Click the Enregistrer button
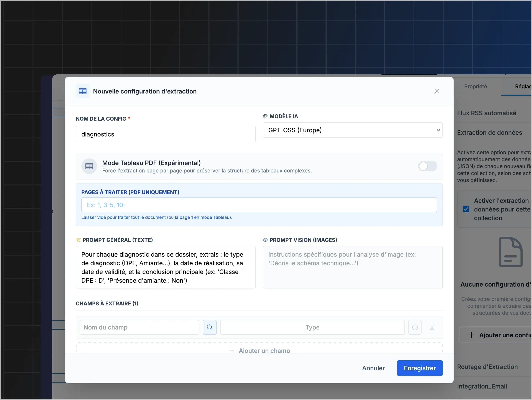The image size is (532, 400). 419,368
